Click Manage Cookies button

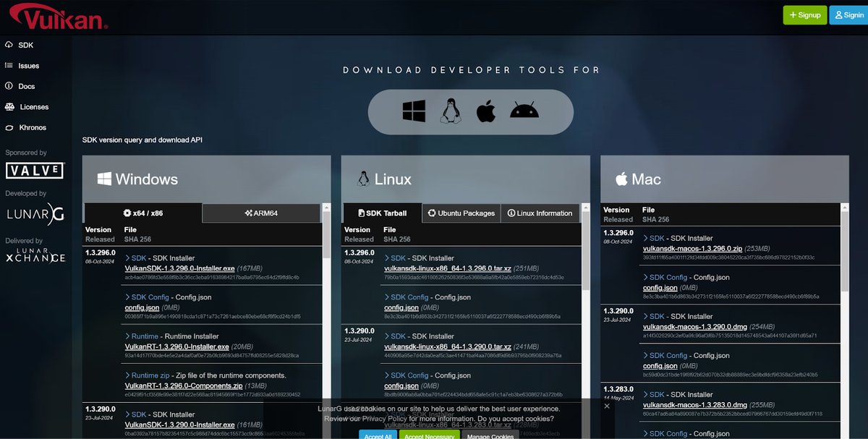(x=490, y=435)
